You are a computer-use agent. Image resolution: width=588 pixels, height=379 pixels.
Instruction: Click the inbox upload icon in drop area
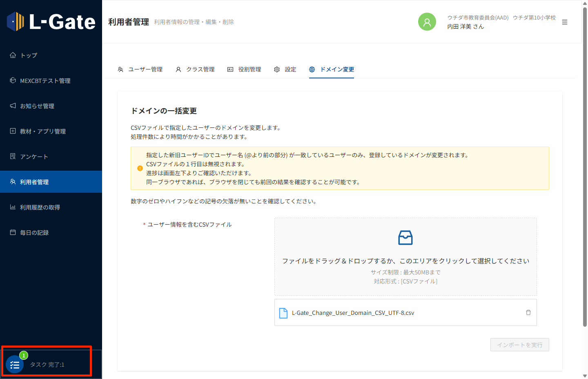[x=405, y=238]
